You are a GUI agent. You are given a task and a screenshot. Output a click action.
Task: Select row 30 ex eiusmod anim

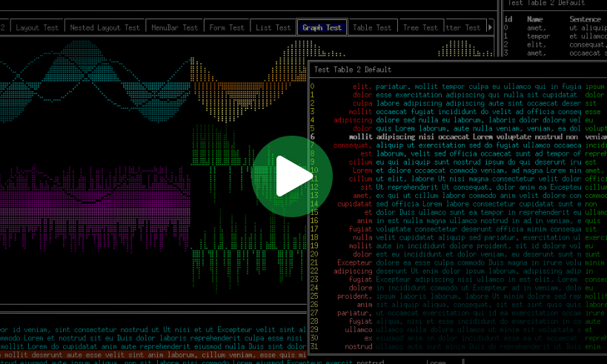tap(458, 338)
